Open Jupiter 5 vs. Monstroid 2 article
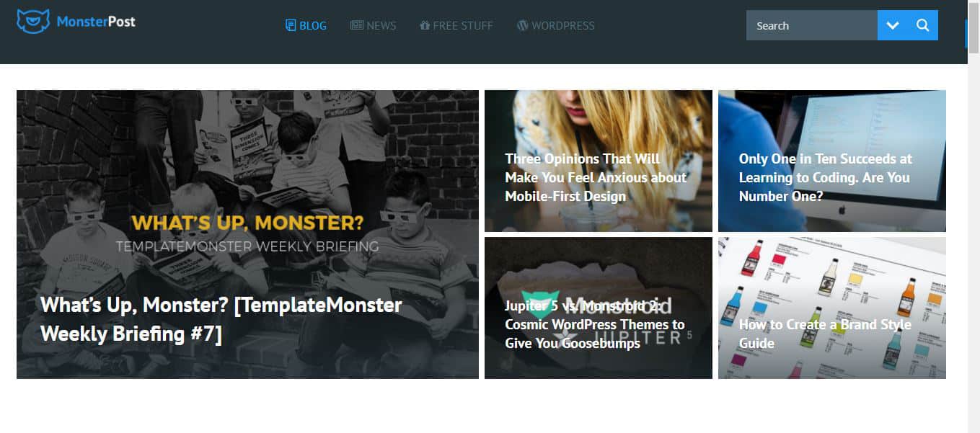Image resolution: width=980 pixels, height=433 pixels. click(x=595, y=324)
